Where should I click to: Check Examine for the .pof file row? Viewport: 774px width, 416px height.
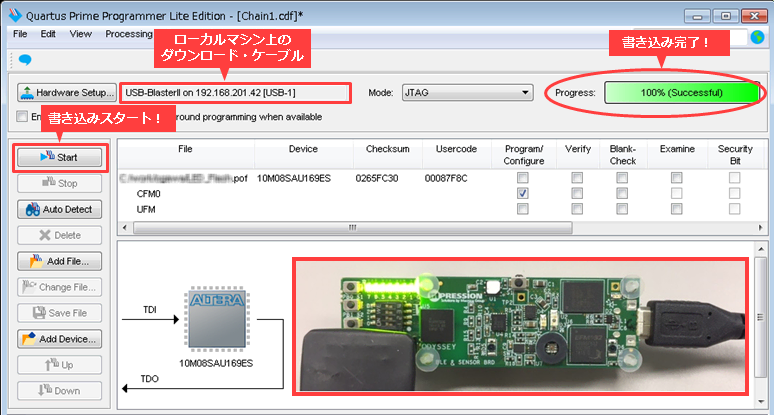point(677,178)
